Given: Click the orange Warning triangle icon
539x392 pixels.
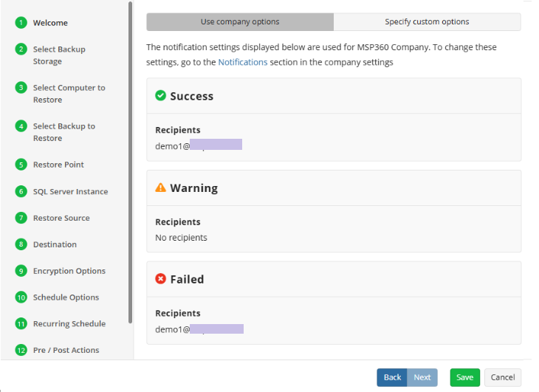Looking at the screenshot, I should pos(160,188).
